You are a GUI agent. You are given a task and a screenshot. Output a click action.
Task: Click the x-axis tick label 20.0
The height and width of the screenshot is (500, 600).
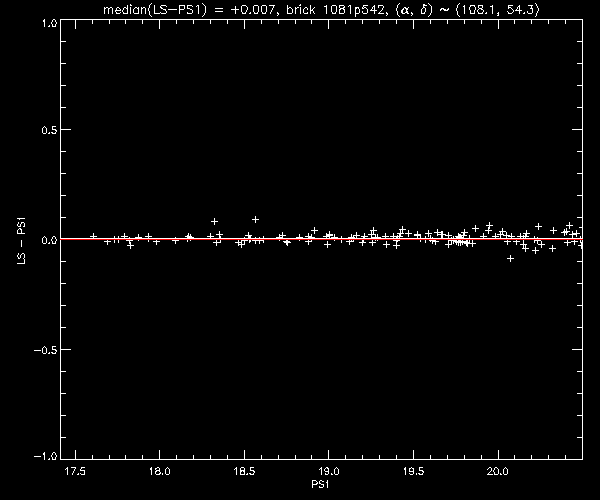click(x=498, y=471)
